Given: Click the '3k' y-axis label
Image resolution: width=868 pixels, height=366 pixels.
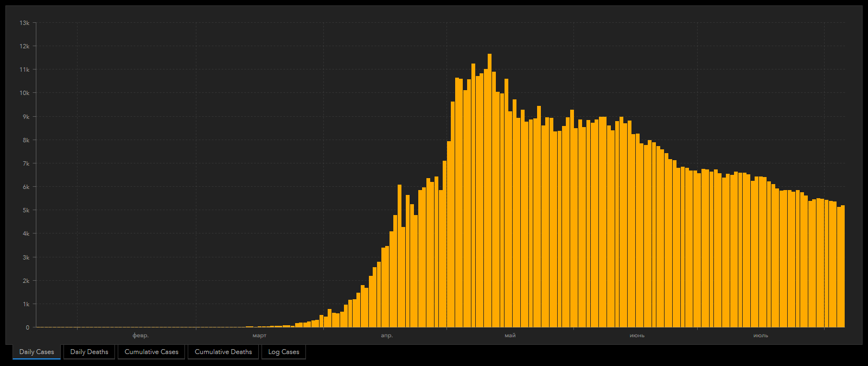Looking at the screenshot, I should [26, 257].
